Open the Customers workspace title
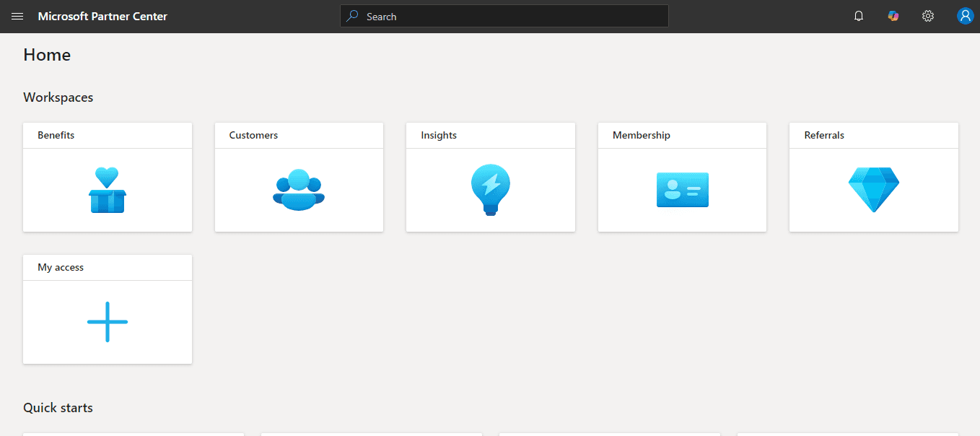This screenshot has height=436, width=980. [x=253, y=135]
